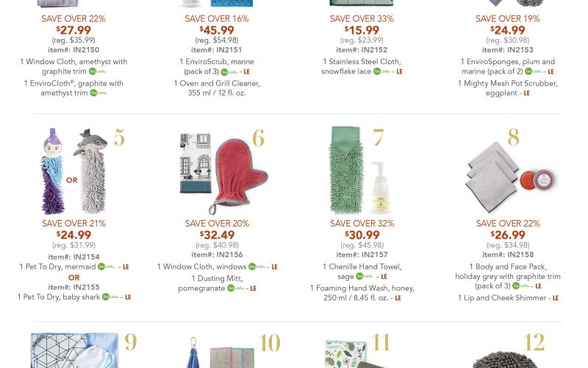Click the $15.99 price
Screen dimensions: 588x368
click(x=362, y=29)
